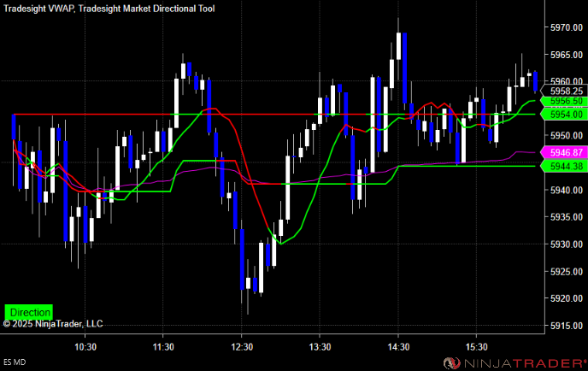
Task: Click the 13:30 time axis label
Action: 320,346
